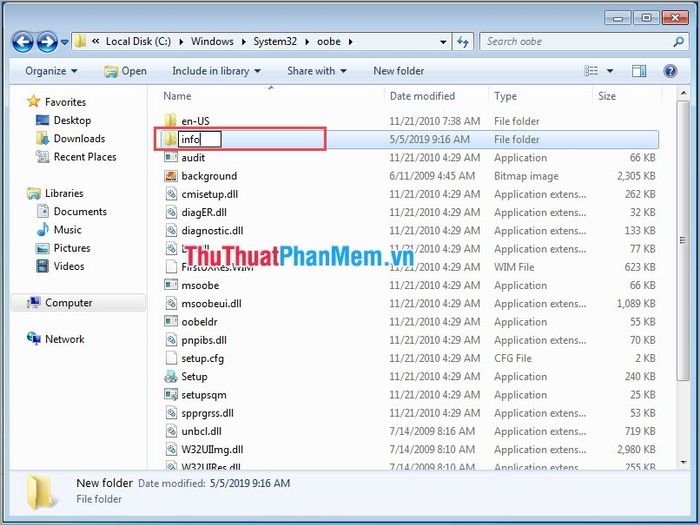Image resolution: width=700 pixels, height=525 pixels.
Task: Go forward with the Forward arrow button
Action: (x=47, y=42)
